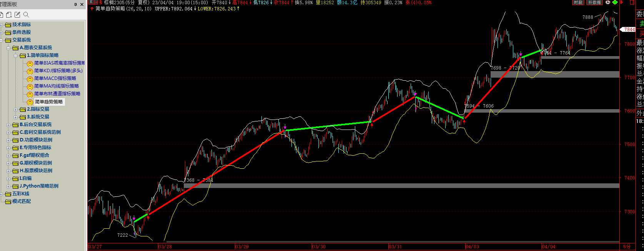The width and height of the screenshot is (644, 251).
Task: Click folder icon of 条件选股
Action: [x=8, y=32]
